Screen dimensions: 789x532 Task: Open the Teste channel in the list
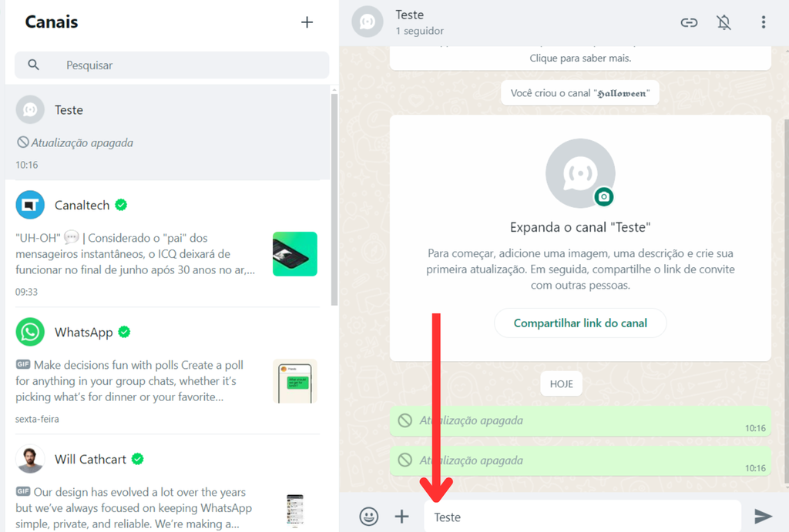coord(167,132)
